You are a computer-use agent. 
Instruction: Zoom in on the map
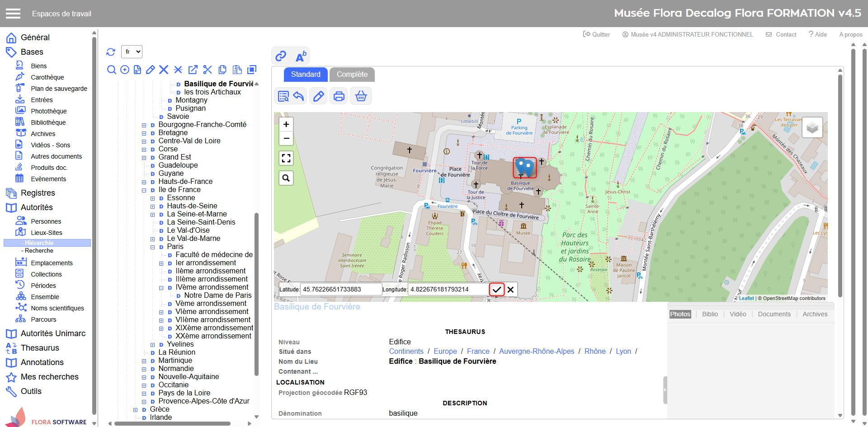tap(286, 124)
